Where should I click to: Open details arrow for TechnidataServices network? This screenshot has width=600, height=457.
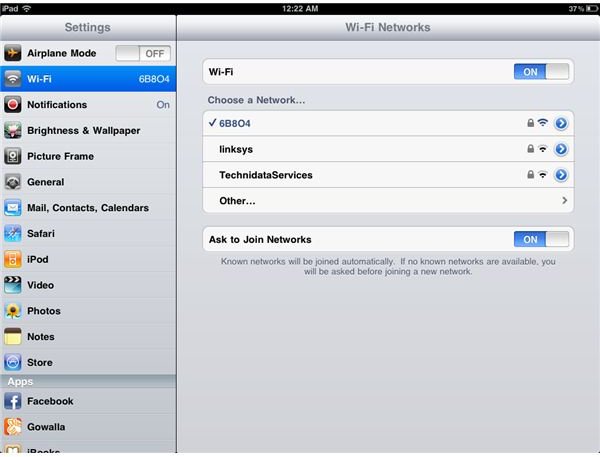coord(561,175)
